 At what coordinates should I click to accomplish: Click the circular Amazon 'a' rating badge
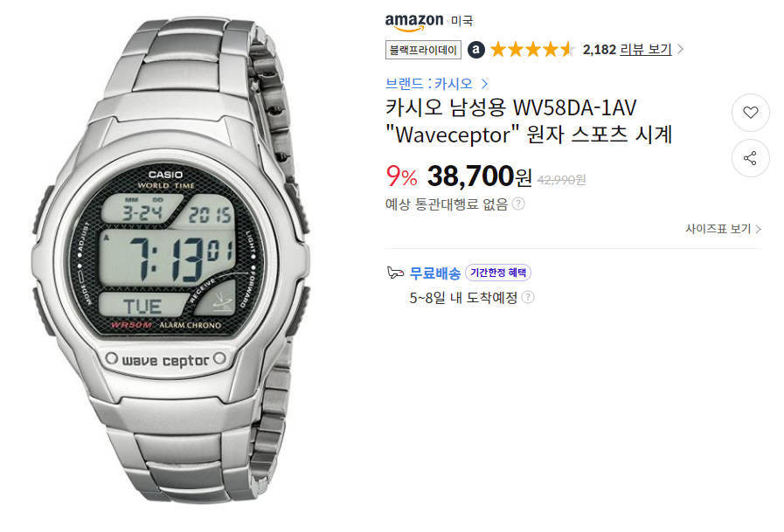(x=476, y=50)
